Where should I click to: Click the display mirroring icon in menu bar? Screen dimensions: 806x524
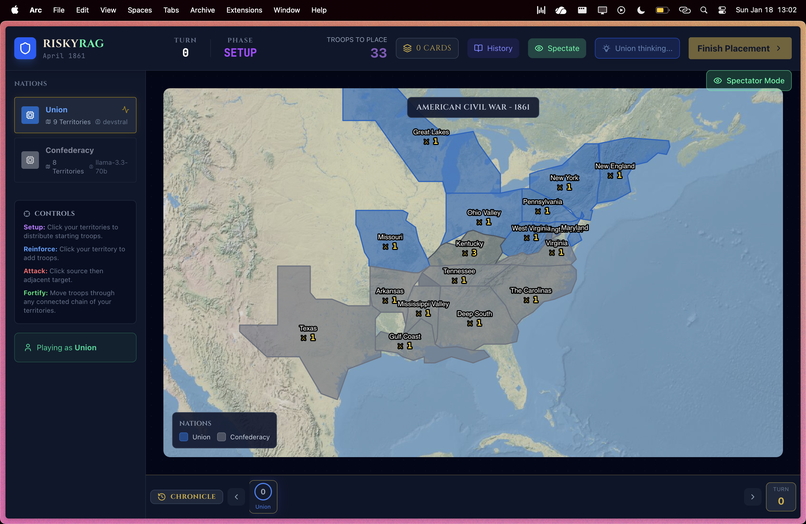coord(602,10)
